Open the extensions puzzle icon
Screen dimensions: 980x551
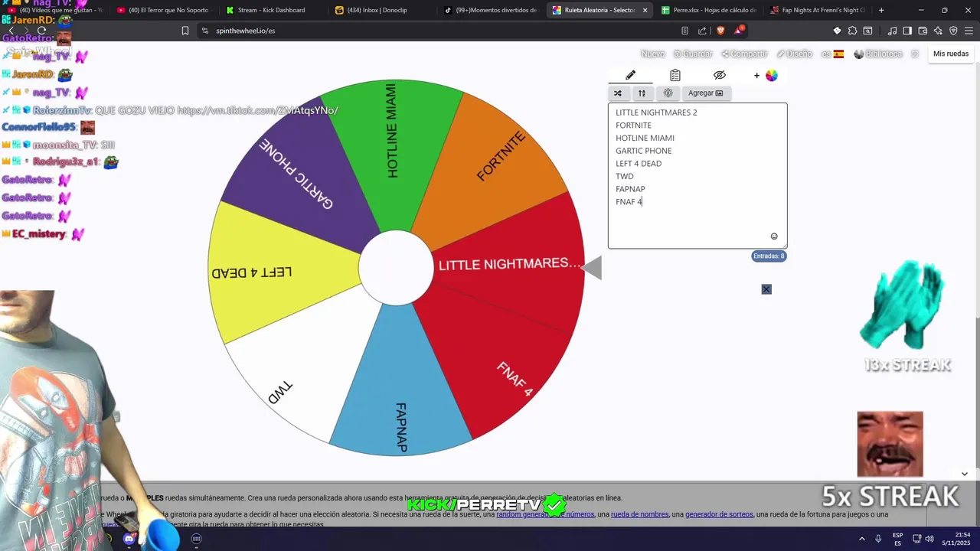852,31
